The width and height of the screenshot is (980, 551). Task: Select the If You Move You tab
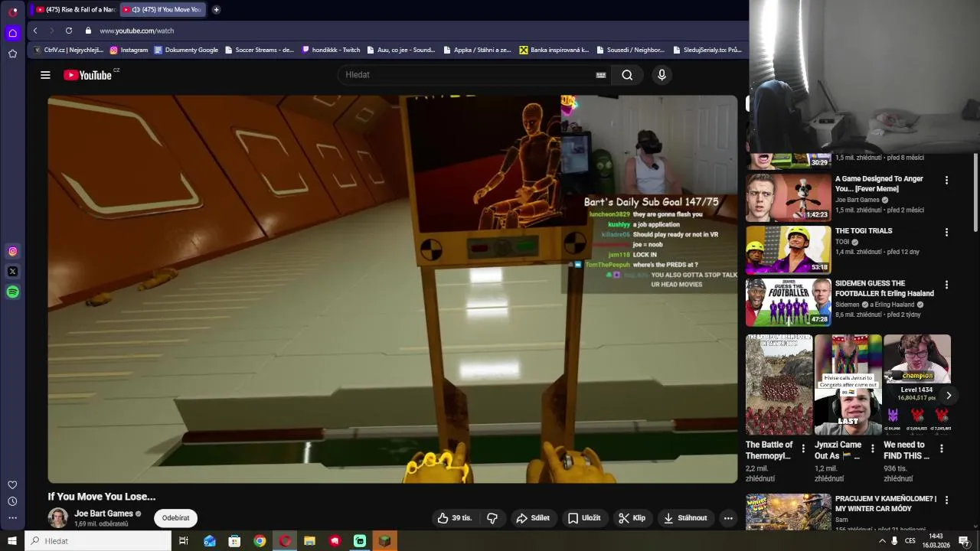[162, 10]
